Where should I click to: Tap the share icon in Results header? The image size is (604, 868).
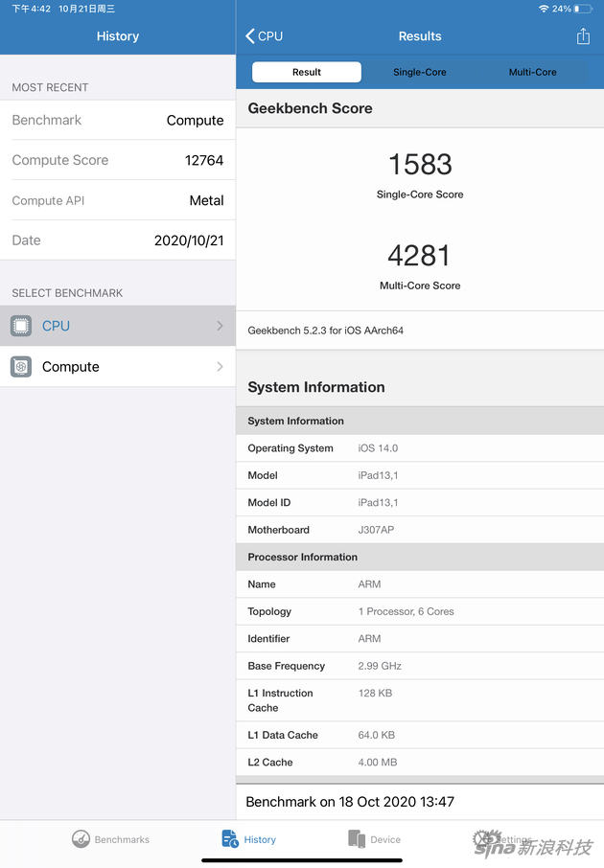(583, 36)
